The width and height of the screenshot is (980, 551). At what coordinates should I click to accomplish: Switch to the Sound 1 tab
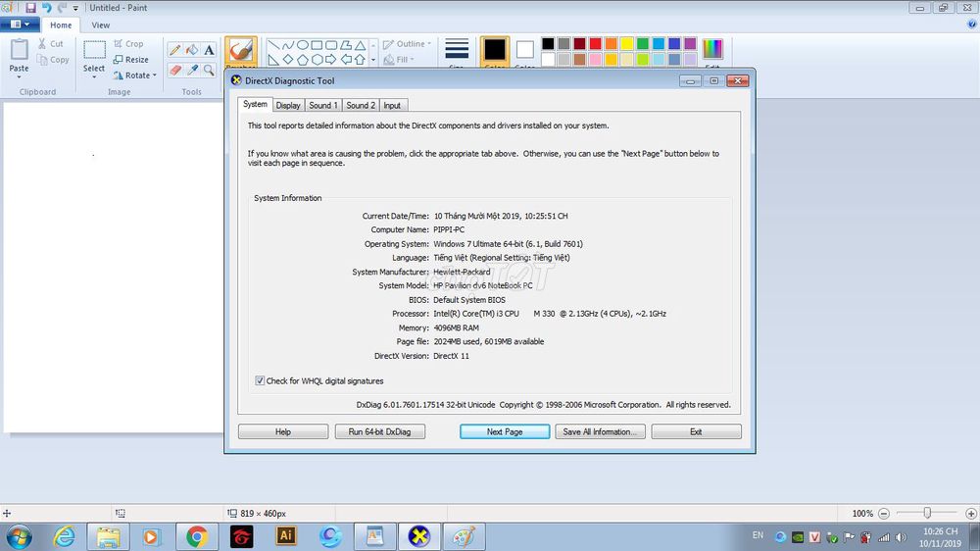[323, 105]
